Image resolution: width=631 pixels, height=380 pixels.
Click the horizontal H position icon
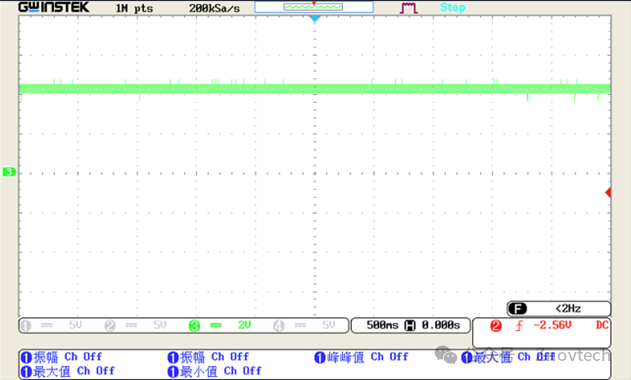coord(410,325)
